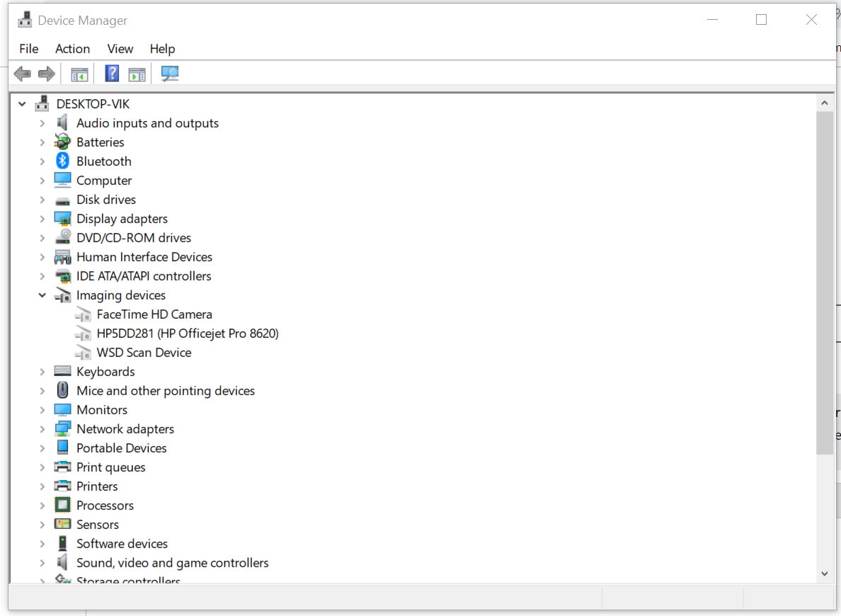841x616 pixels.
Task: Expand the Audio inputs and outputs node
Action: tap(42, 123)
